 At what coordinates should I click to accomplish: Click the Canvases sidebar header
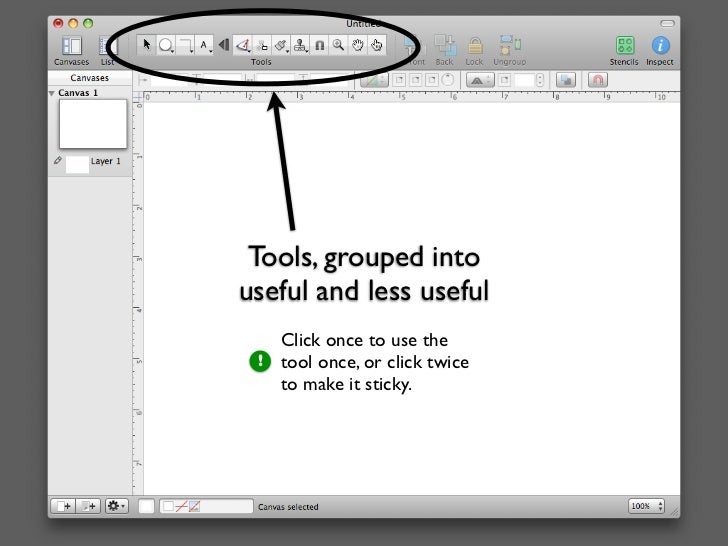pyautogui.click(x=90, y=78)
